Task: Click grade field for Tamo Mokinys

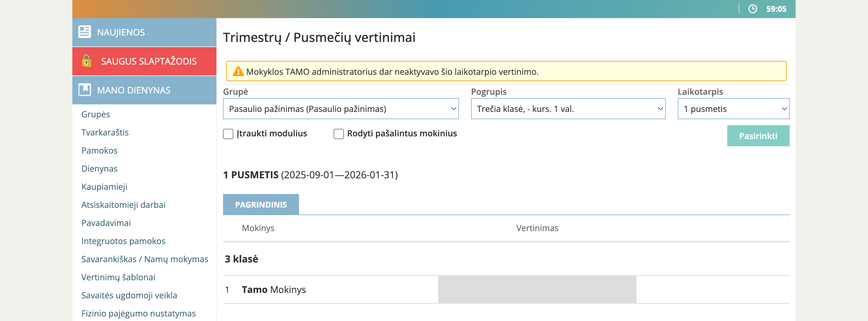Action: point(537,289)
